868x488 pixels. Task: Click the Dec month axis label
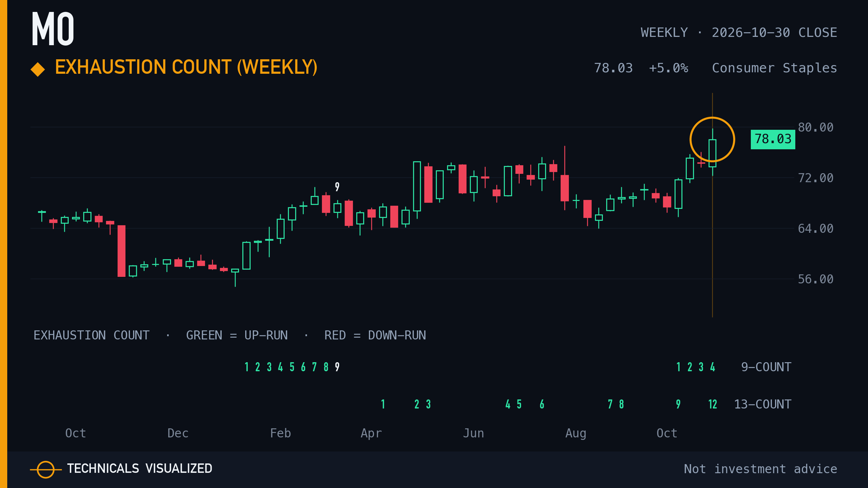[178, 433]
